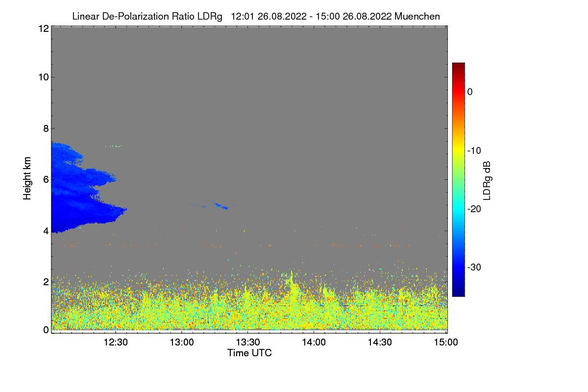Click the plot title 'Linear De-Polarization Ratio LDRg'
The width and height of the screenshot is (588, 392).
coord(147,17)
